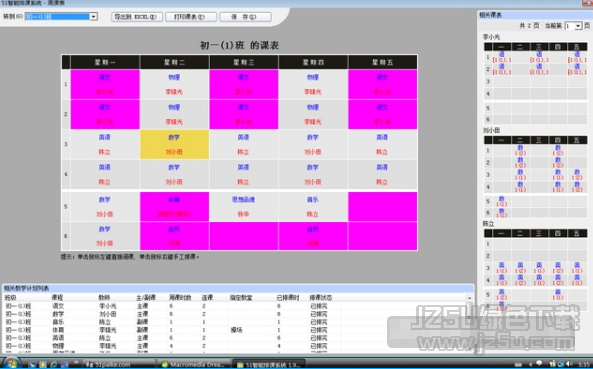
Task: Select Tuesday period 1 物理 李锋光 cell
Action: pyautogui.click(x=174, y=84)
